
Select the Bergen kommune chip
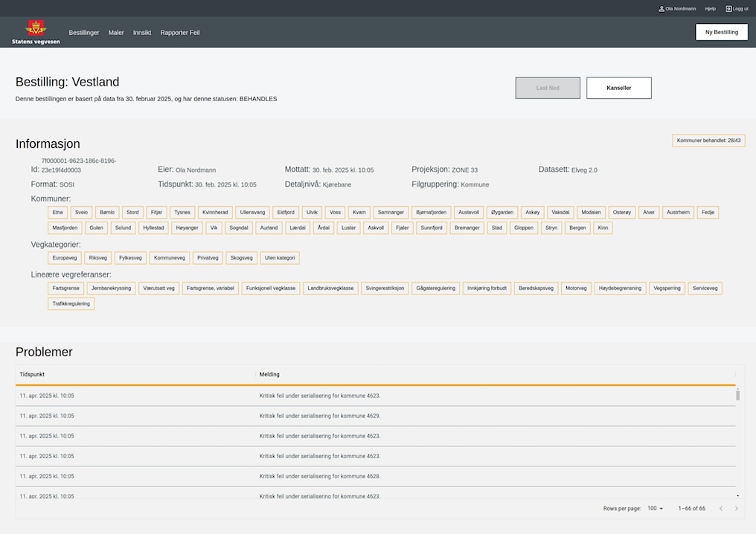[x=577, y=228]
